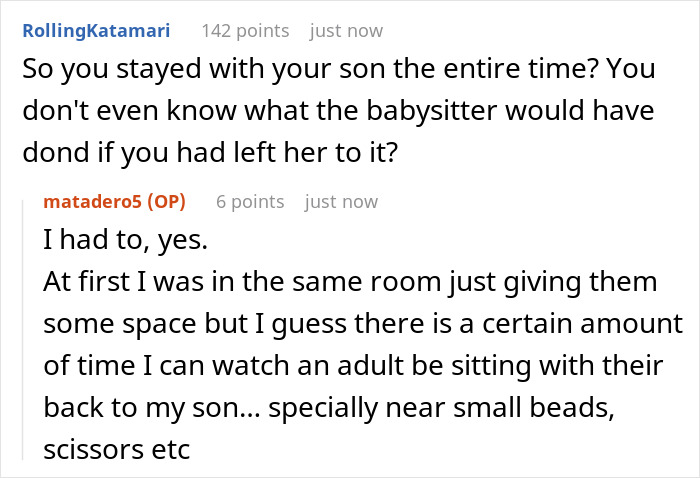Click the sentence "I had to, yes."

coord(125,240)
